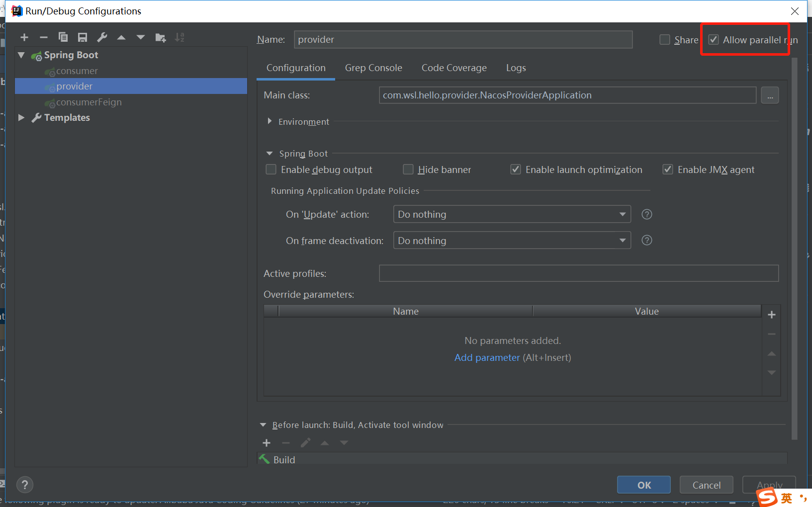812x507 pixels.
Task: Open On 'Update' action dropdown
Action: click(512, 214)
